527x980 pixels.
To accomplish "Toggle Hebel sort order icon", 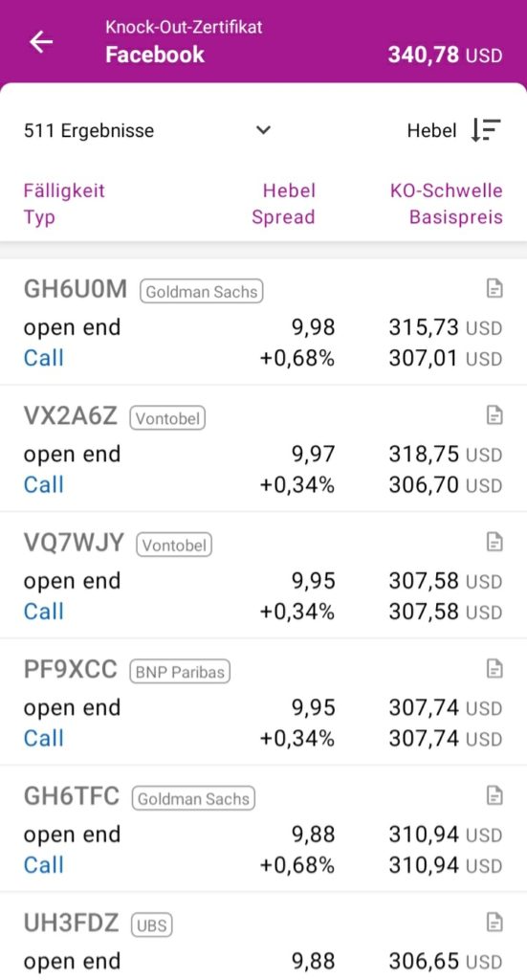I will click(487, 130).
